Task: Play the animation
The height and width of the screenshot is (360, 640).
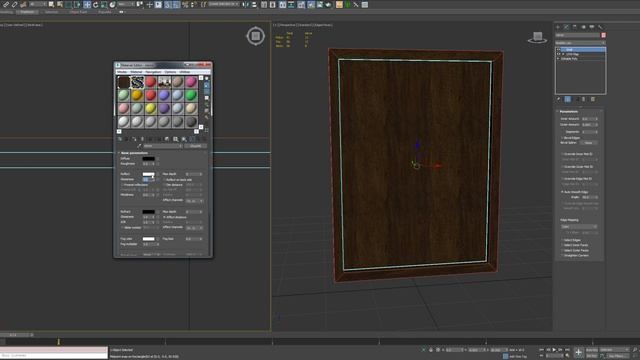Action: click(554, 350)
